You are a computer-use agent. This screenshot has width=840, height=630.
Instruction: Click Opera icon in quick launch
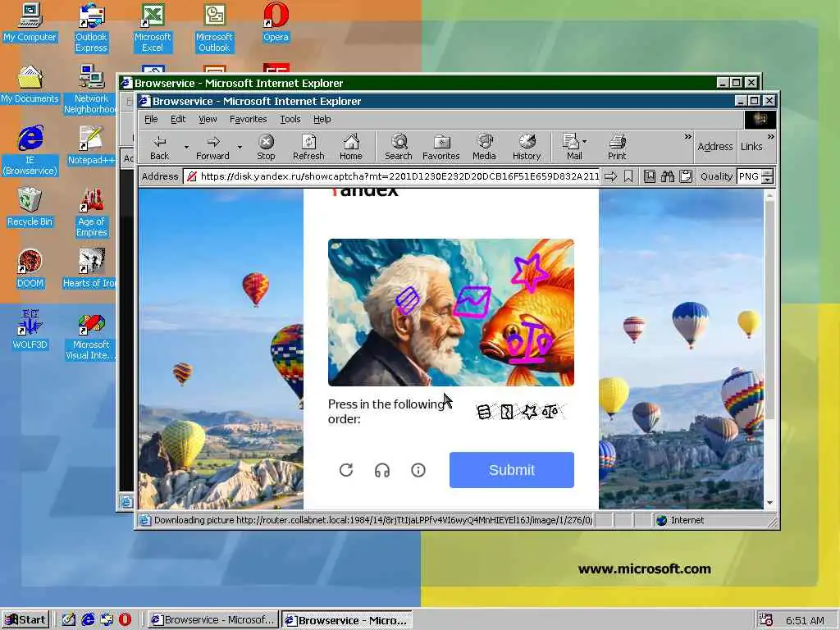point(125,620)
